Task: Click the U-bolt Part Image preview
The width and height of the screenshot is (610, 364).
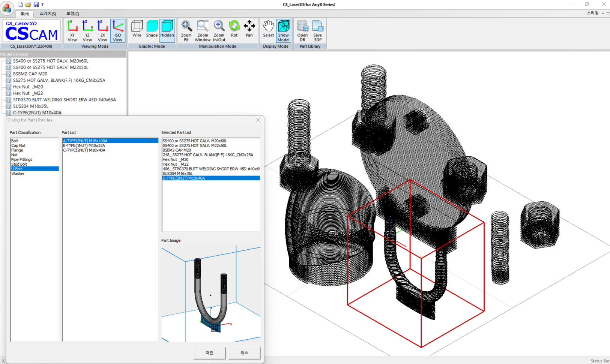Action: [211, 294]
